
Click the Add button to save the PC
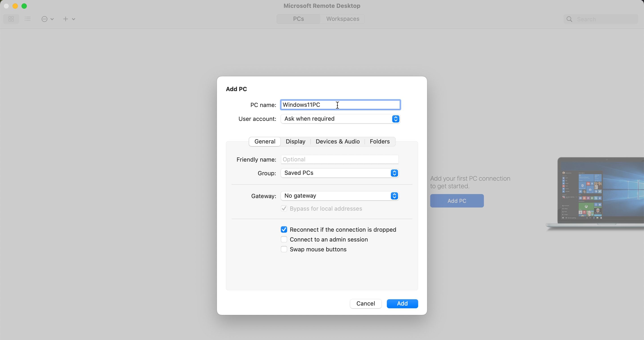[402, 304]
